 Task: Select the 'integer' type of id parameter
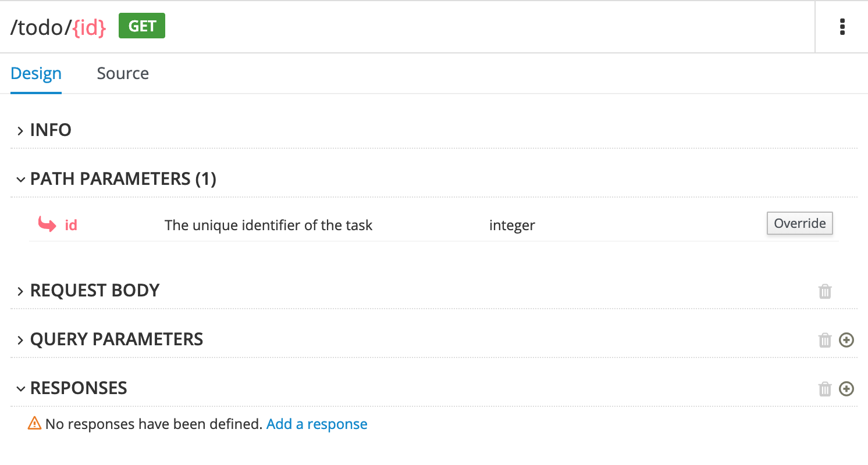pyautogui.click(x=512, y=225)
